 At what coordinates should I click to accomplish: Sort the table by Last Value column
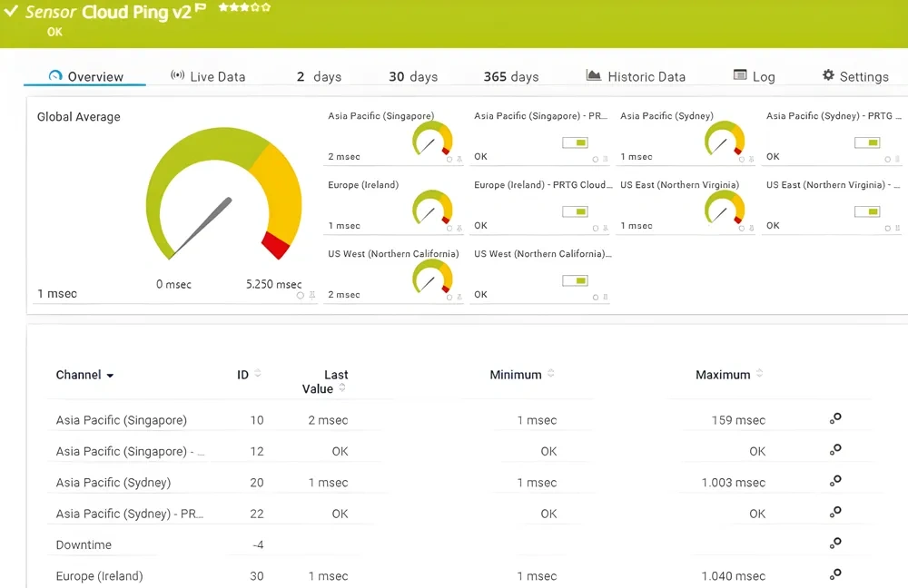[x=342, y=387]
